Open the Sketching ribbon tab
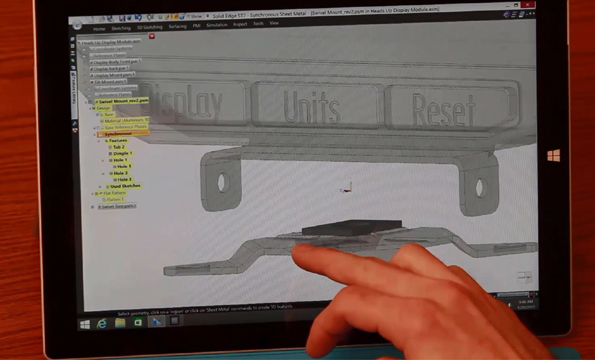Viewport: 595px width, 360px height. [121, 28]
